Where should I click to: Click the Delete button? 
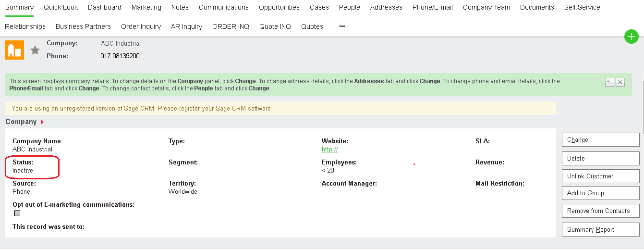pos(601,158)
